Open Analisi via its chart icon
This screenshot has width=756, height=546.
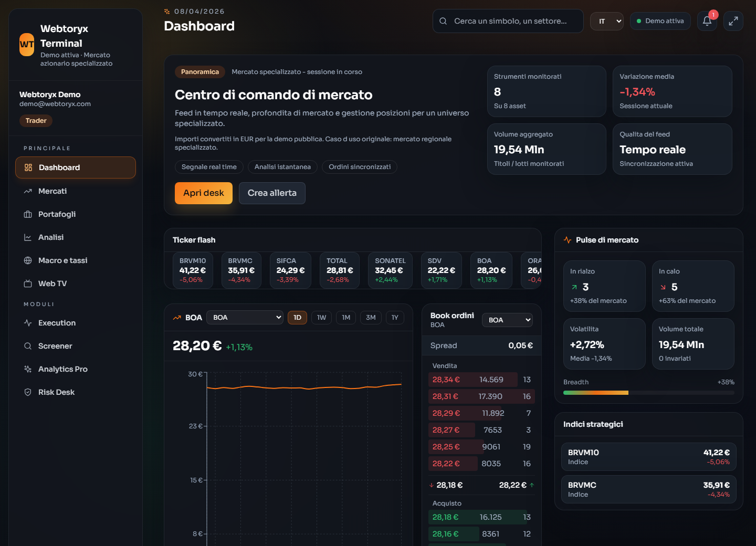[x=28, y=237]
